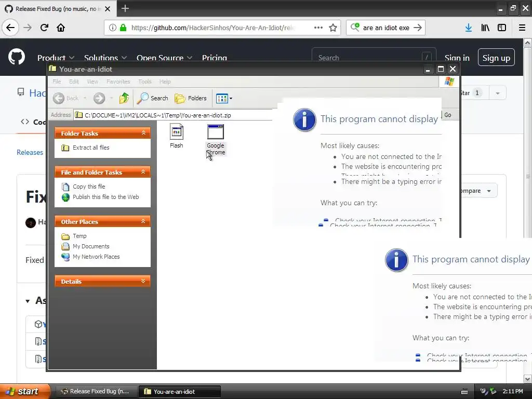This screenshot has height=399, width=532.
Task: Open Favorites menu in Explorer
Action: [118, 82]
